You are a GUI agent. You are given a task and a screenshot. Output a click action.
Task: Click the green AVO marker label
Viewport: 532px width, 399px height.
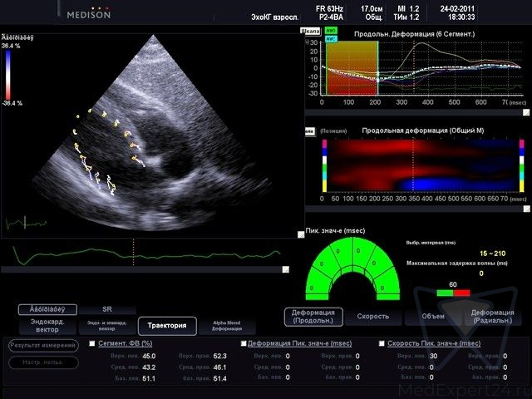[x=331, y=31]
